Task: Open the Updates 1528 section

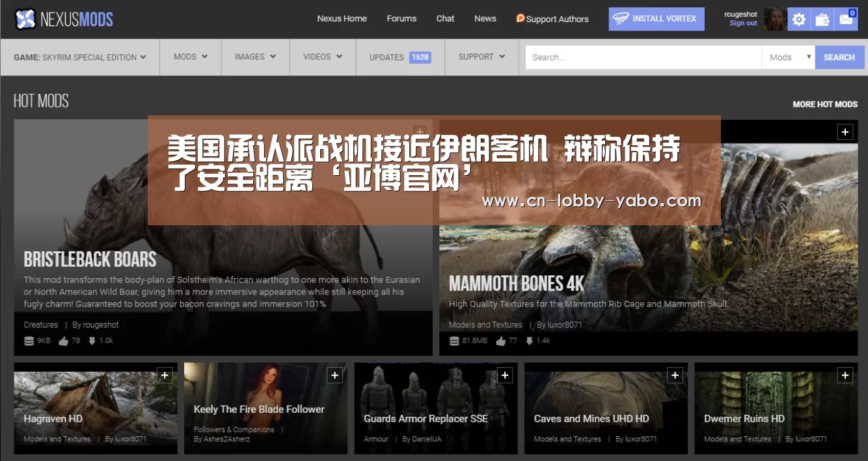Action: [x=400, y=57]
